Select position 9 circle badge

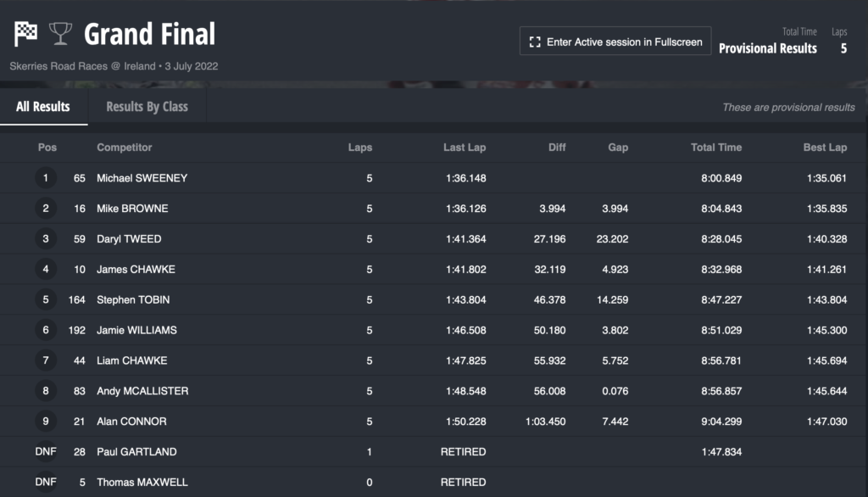[46, 421]
